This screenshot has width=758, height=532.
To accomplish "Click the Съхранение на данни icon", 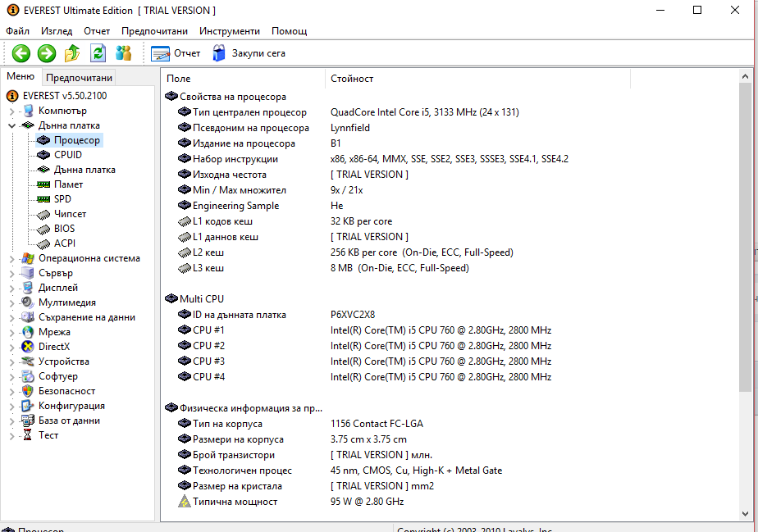I will click(x=28, y=317).
